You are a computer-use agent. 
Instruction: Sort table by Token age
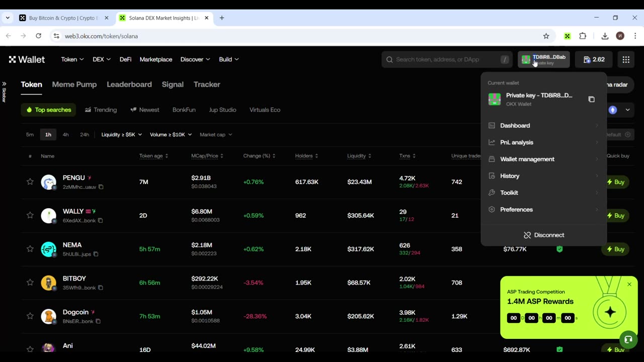point(153,156)
